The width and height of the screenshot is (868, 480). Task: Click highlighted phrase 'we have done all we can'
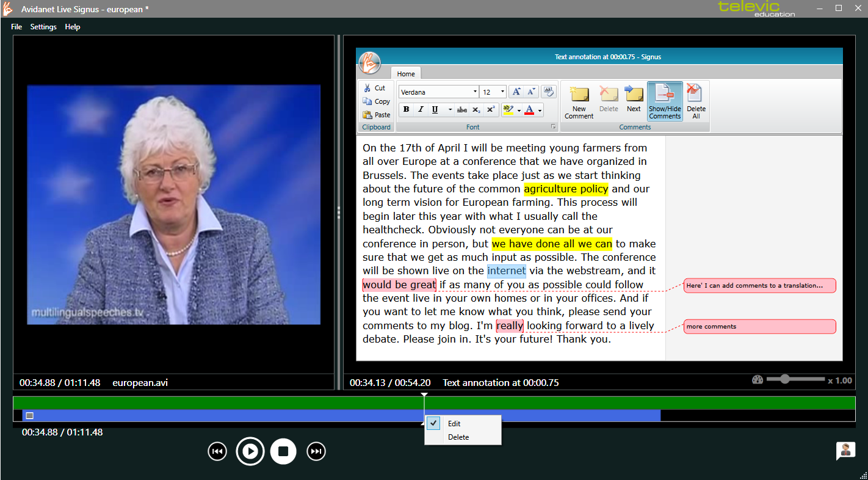point(552,244)
